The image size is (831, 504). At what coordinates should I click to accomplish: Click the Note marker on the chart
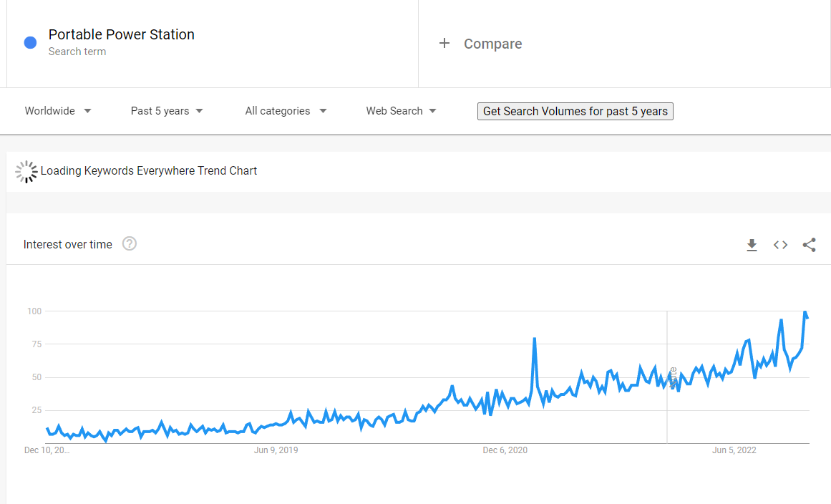point(672,378)
